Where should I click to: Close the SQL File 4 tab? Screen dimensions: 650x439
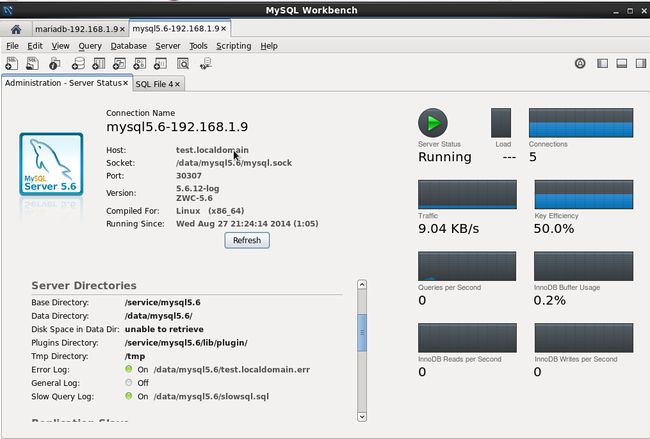click(177, 84)
